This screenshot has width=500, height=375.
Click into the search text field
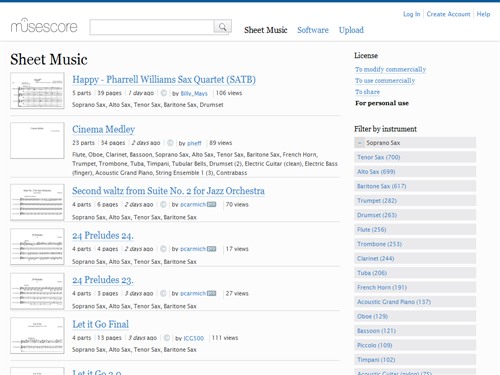[152, 27]
